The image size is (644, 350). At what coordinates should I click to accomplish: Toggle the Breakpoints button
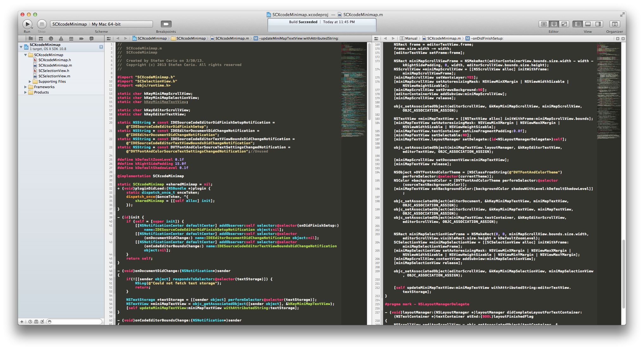pyautogui.click(x=166, y=24)
